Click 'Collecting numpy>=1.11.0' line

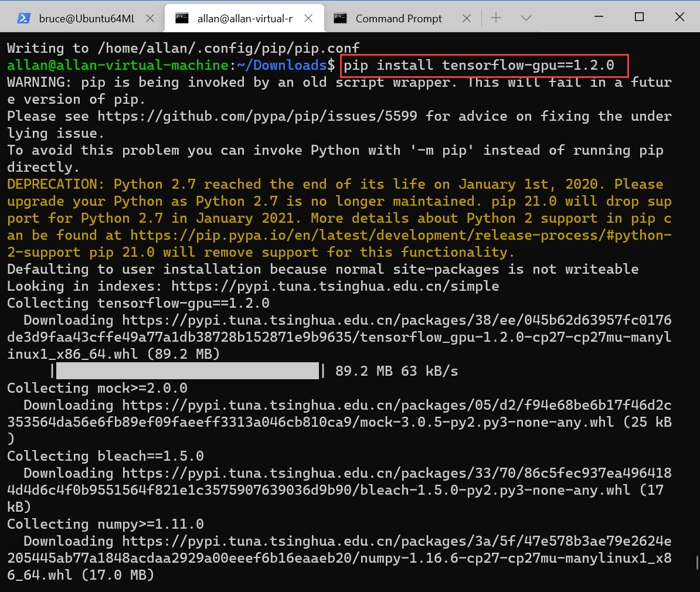[106, 524]
